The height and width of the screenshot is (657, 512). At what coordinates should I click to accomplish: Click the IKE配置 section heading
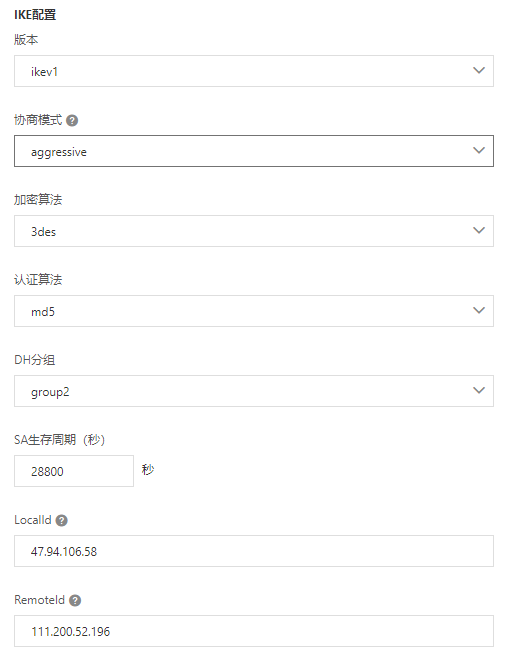click(35, 15)
